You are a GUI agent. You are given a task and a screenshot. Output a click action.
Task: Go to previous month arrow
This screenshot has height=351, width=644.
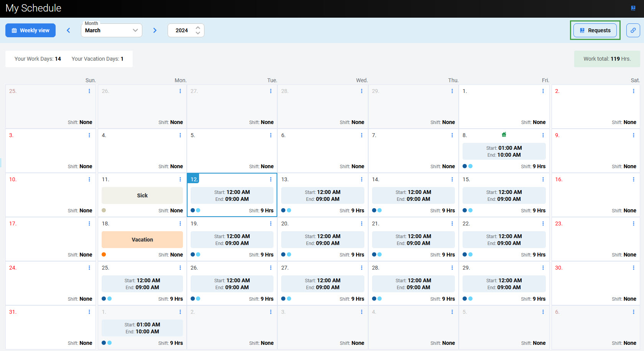(68, 30)
